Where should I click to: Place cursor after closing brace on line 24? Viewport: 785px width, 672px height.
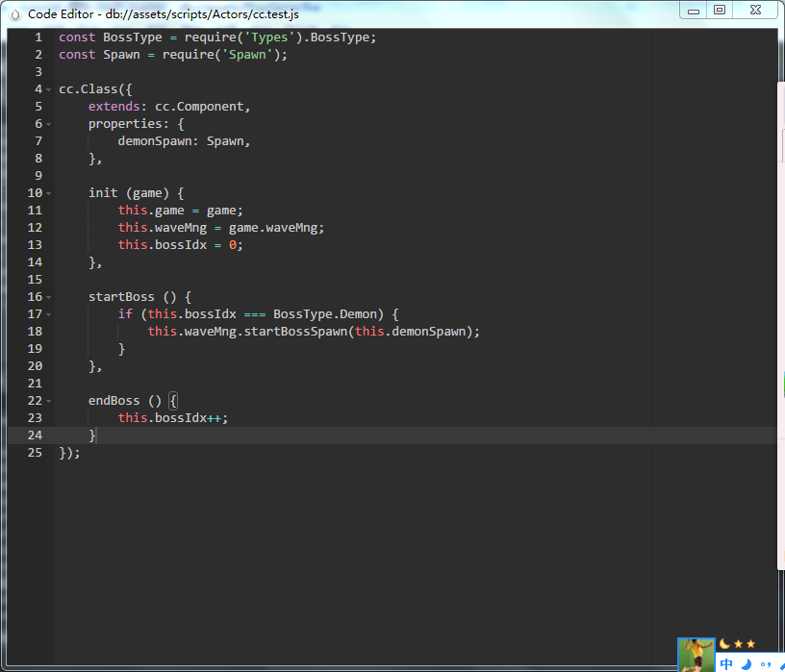(x=96, y=436)
